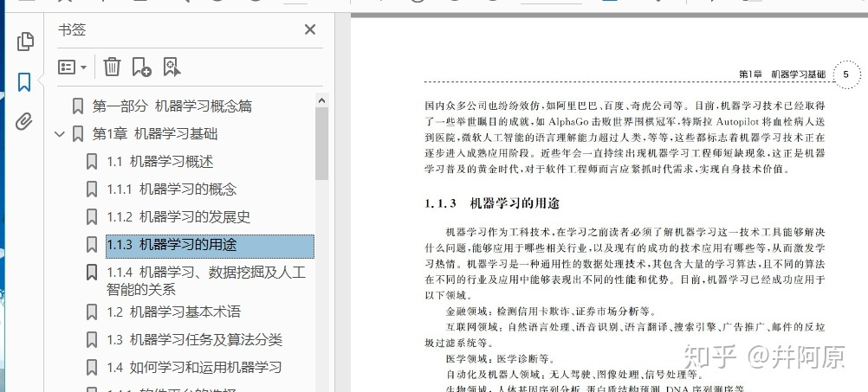Screen dimensions: 868x392
Task: Go to bookmark 1.2 机器学习基本术语
Action: (x=174, y=312)
